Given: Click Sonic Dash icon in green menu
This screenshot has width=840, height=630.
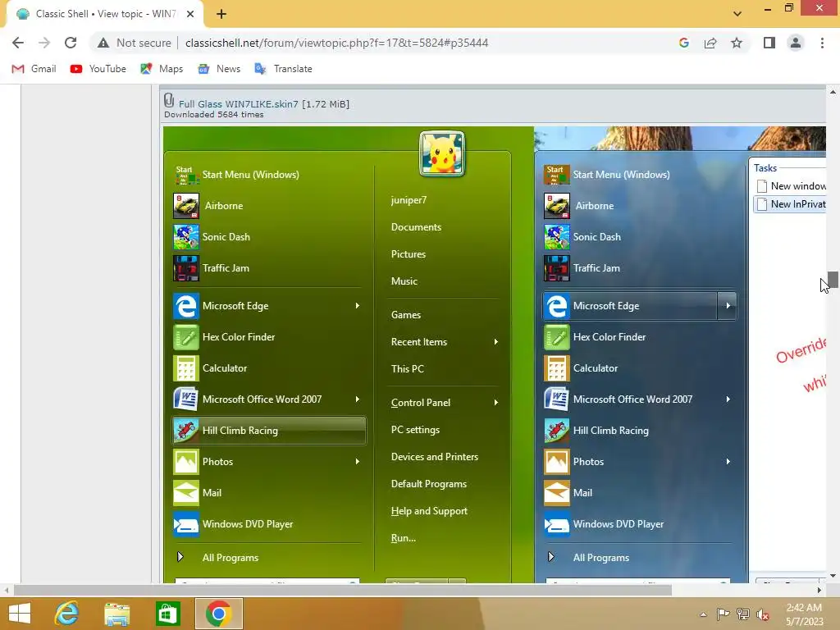Looking at the screenshot, I should (x=186, y=237).
